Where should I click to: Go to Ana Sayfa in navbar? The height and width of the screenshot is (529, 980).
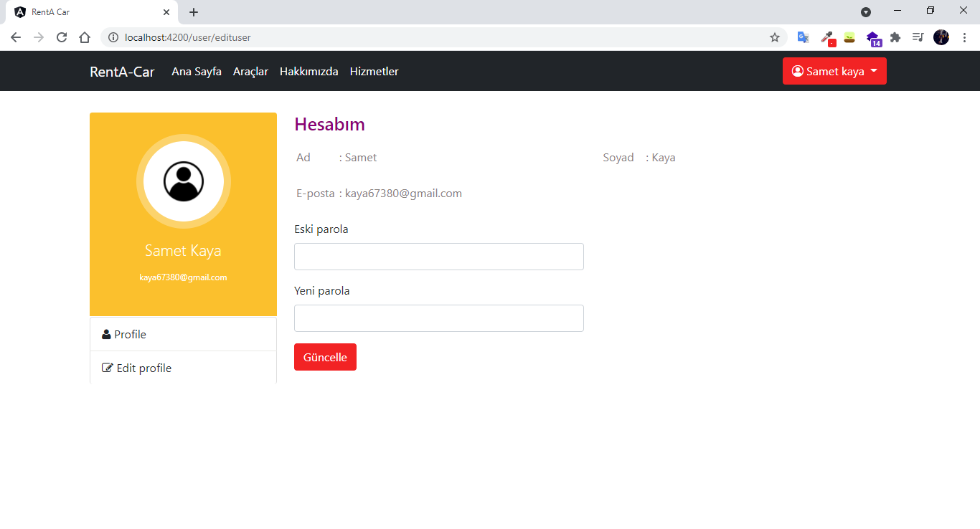[197, 71]
